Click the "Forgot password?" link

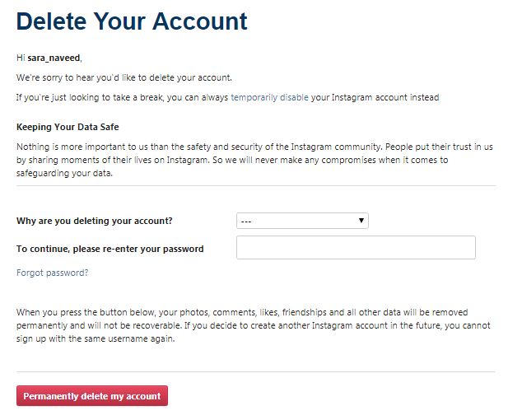[x=52, y=273]
